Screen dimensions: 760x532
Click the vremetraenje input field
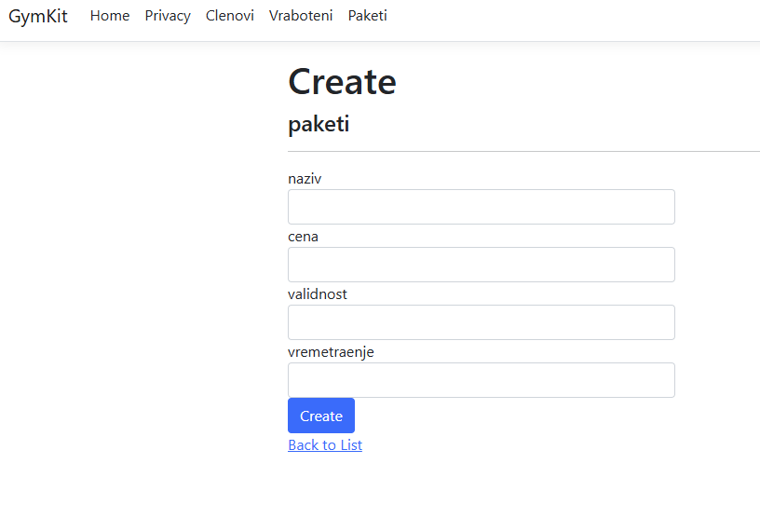click(x=482, y=380)
